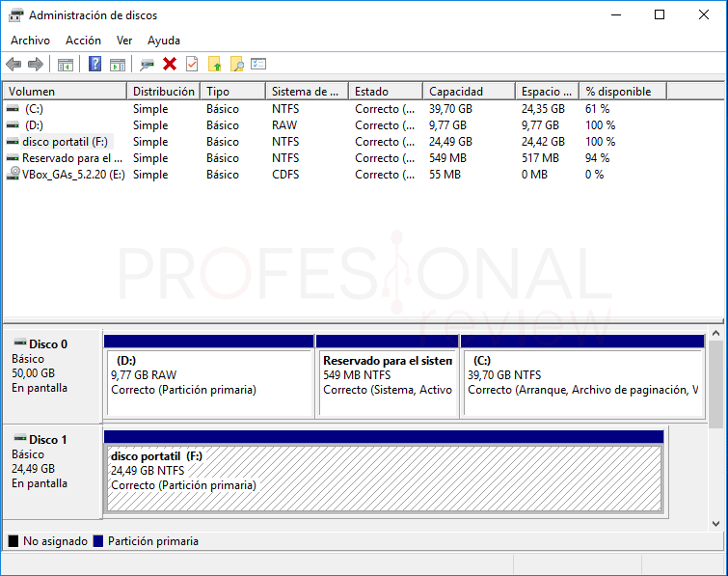This screenshot has height=576, width=728.
Task: Click the checkmark properties toolbar icon
Action: coord(192,64)
